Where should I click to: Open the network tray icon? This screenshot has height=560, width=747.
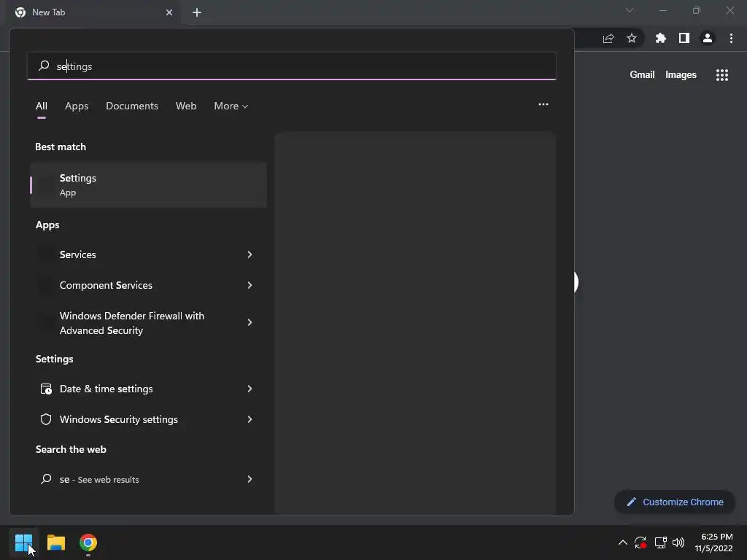pos(660,542)
